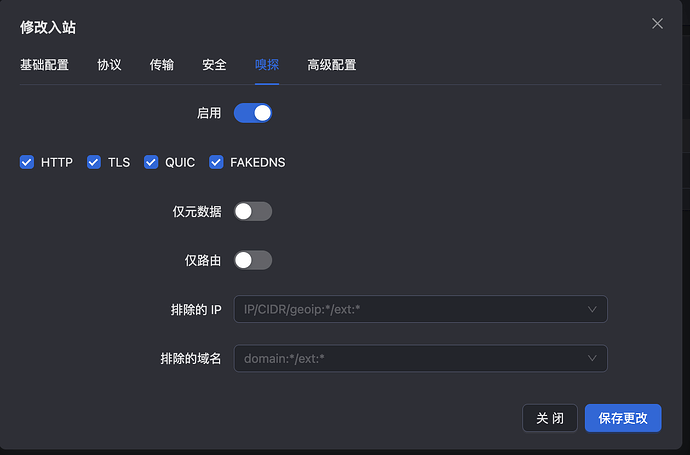690x455 pixels.
Task: Click the 关闭 button
Action: point(550,418)
